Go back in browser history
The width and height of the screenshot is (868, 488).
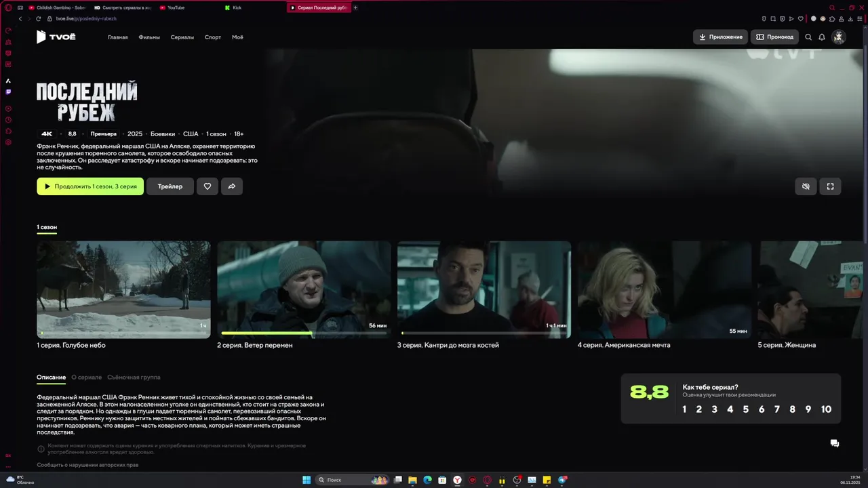20,18
